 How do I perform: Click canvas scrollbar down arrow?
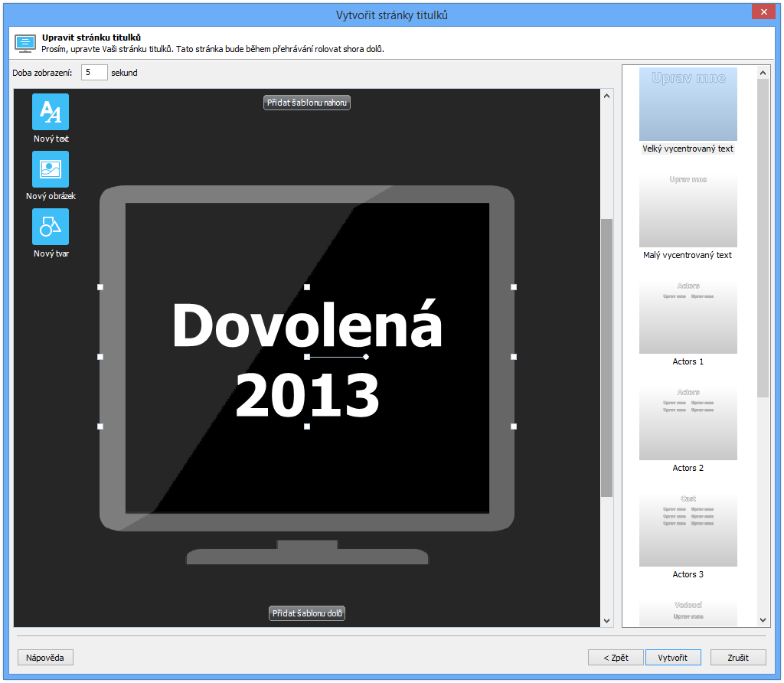click(x=606, y=620)
